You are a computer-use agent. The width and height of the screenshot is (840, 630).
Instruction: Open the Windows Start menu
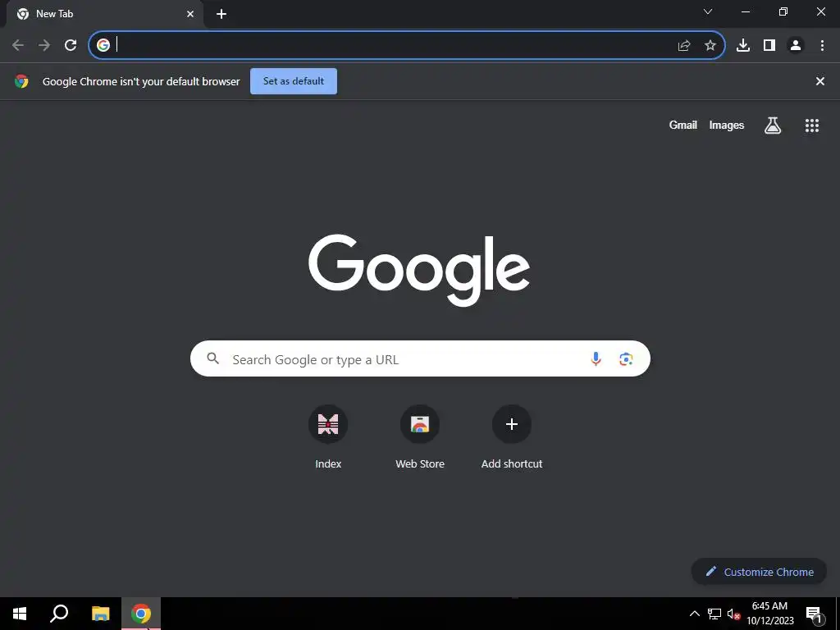[20, 614]
